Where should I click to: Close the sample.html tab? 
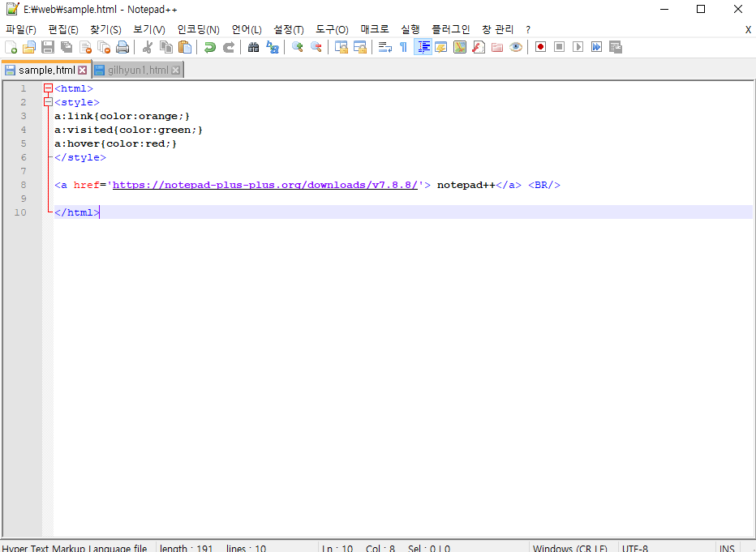pyautogui.click(x=83, y=71)
